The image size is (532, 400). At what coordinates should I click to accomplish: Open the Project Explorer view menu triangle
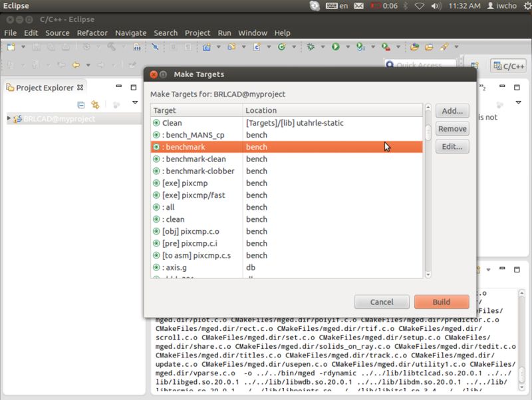[x=135, y=103]
